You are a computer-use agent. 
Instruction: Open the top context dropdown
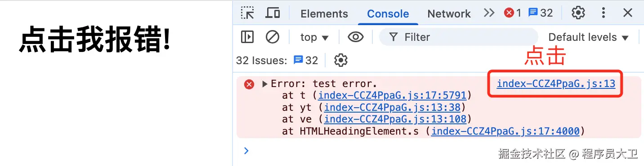314,37
